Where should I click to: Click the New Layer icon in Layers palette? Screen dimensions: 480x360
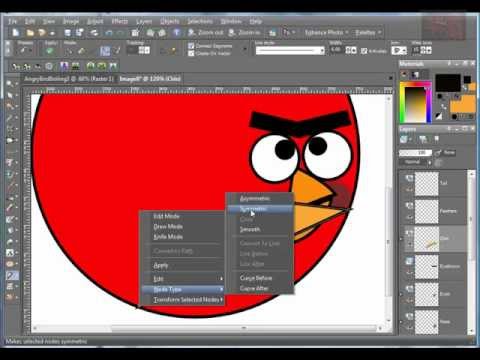(404, 139)
